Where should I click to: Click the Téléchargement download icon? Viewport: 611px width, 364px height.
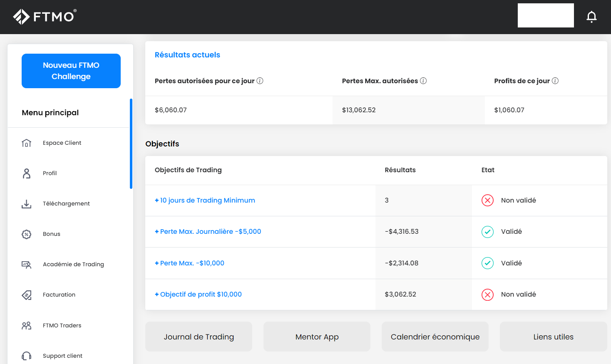[27, 204]
